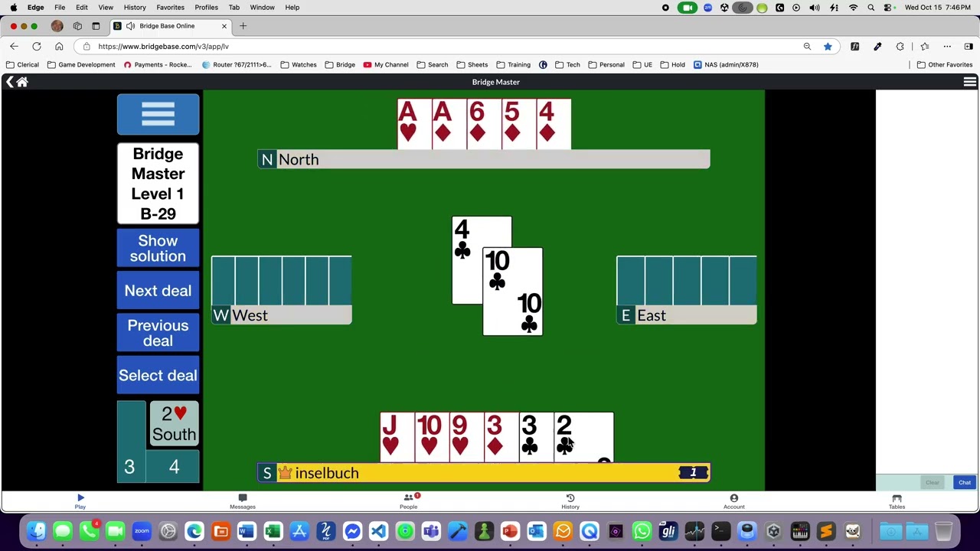Image resolution: width=980 pixels, height=551 pixels.
Task: Open the Messages tab
Action: [243, 501]
